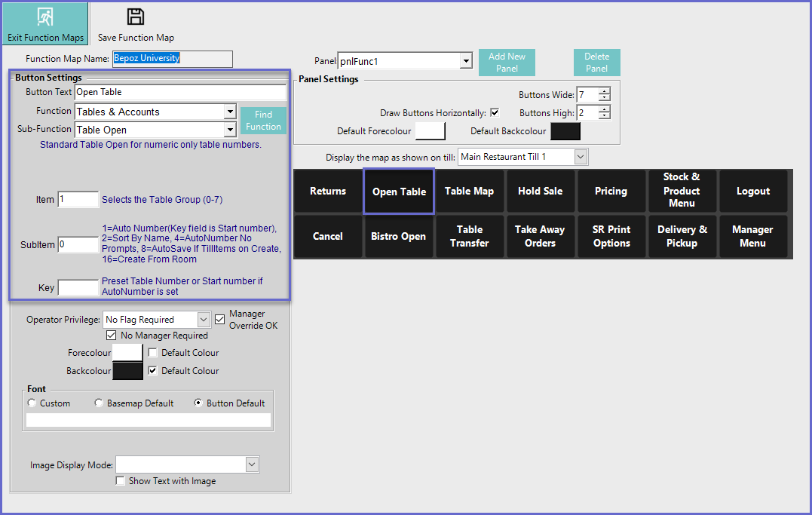Toggle Draw Buttons Horizontally checkbox
The image size is (812, 515).
(x=495, y=112)
